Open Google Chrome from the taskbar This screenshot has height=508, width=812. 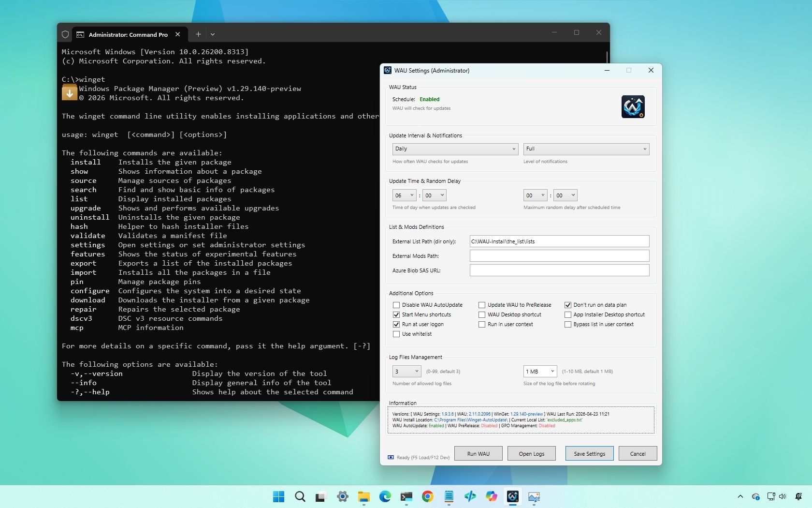[427, 497]
